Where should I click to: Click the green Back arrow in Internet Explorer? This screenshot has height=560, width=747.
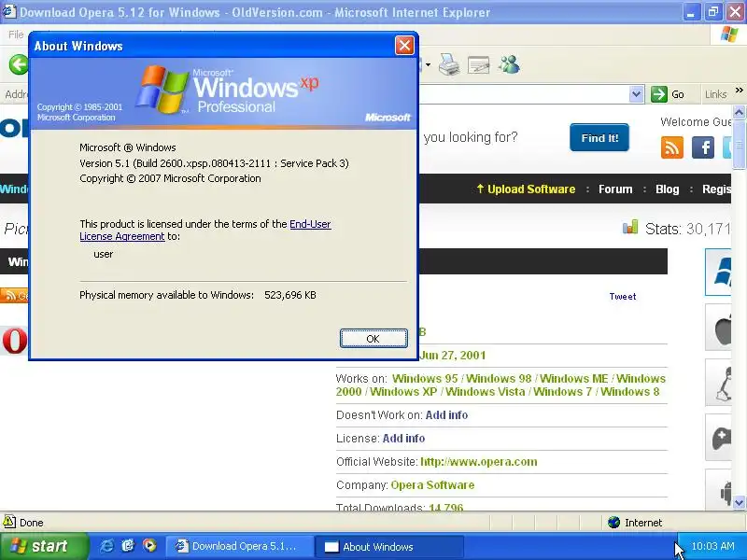(19, 64)
